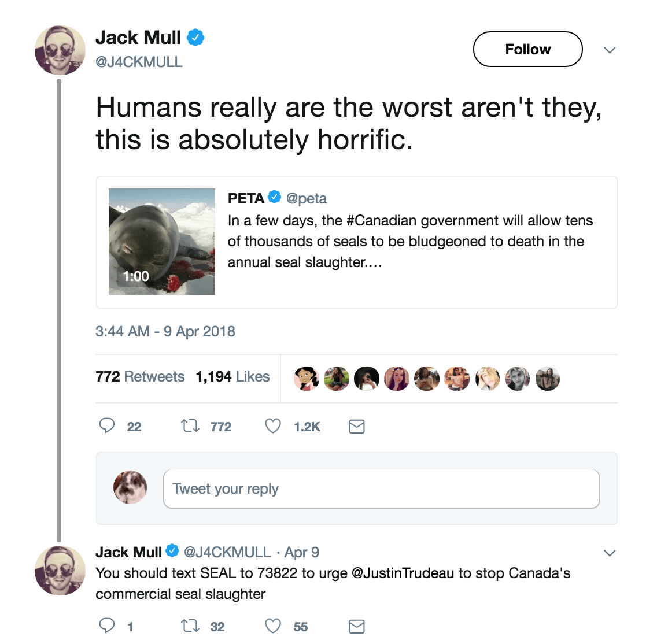
Task: Like the follow-up tweet with 55 likes
Action: [273, 626]
